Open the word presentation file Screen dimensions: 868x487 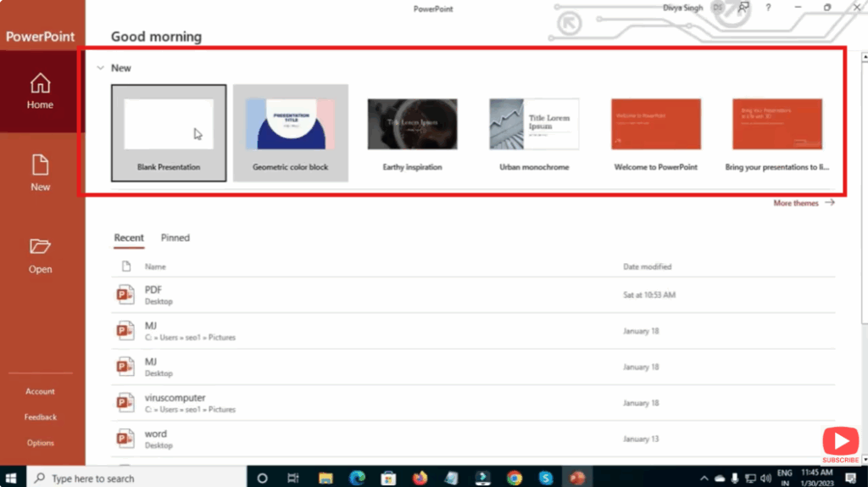[473, 439]
